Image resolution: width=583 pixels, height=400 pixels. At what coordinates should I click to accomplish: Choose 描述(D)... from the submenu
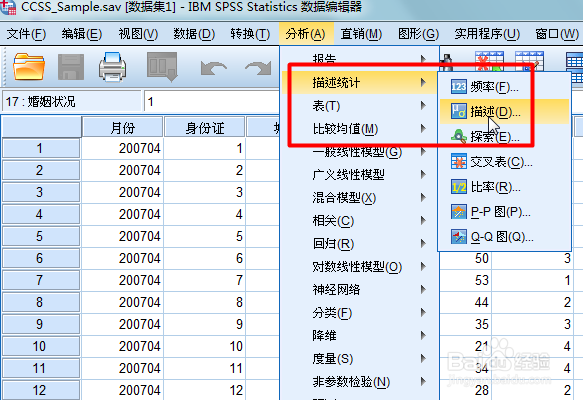tap(504, 112)
